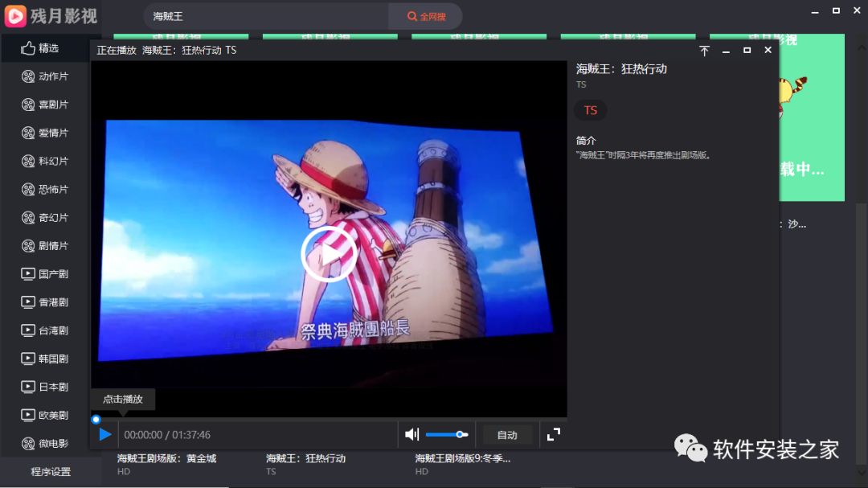Open 程序设置 program settings
Screen dimensions: 868x488
(51, 472)
